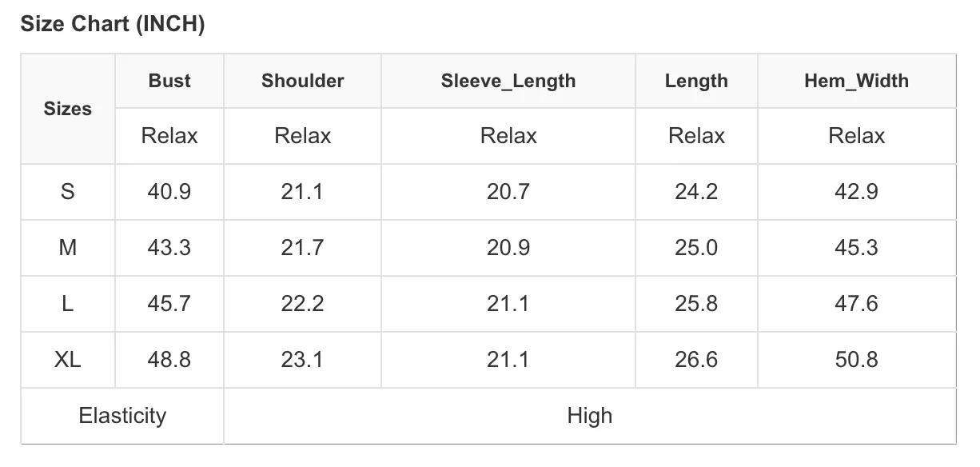Click bust value 48.8 for size XL
Screen dimensions: 980x467
[x=169, y=360]
